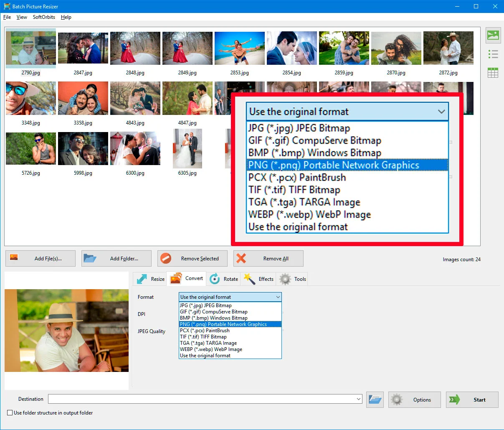Screen dimensions: 504x430
Task: Switch to list view mode
Action: coord(493,54)
